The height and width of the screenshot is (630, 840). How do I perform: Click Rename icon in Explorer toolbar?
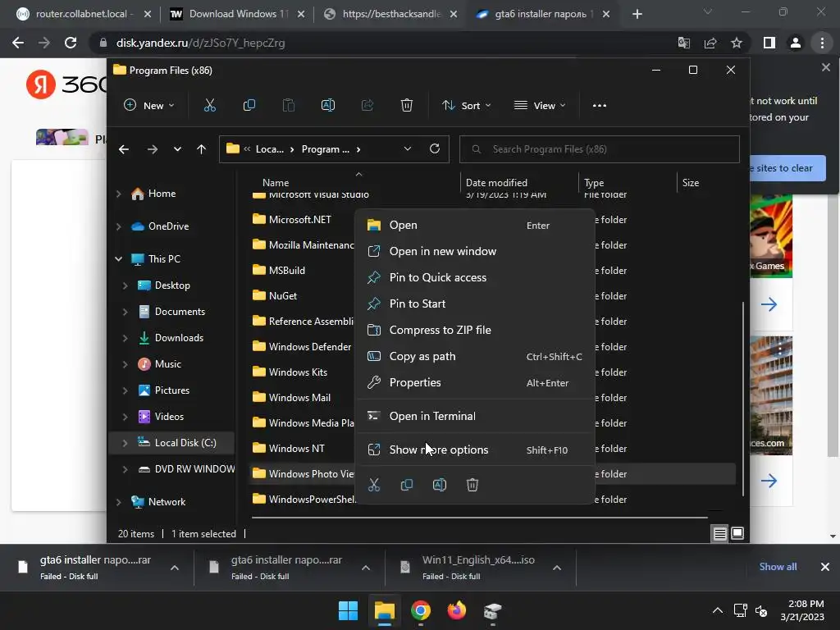(x=328, y=106)
